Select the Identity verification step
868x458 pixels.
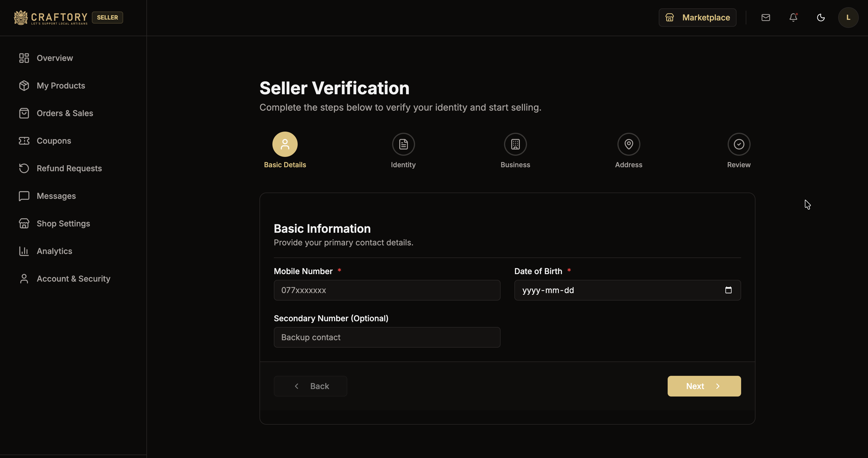403,144
